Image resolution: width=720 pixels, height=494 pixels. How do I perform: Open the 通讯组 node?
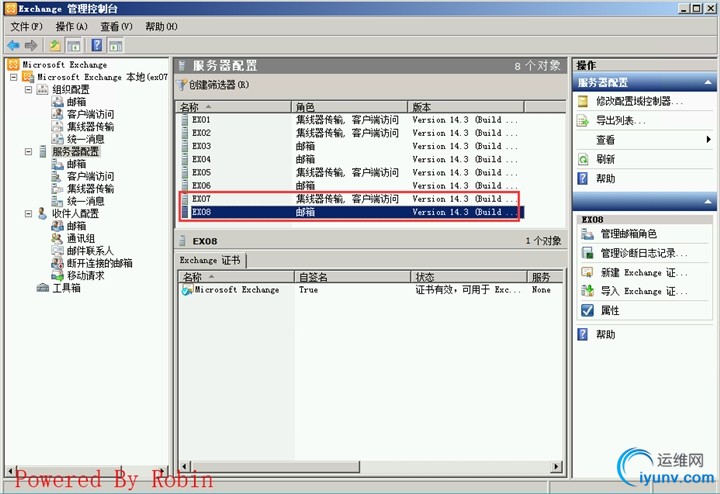point(73,238)
